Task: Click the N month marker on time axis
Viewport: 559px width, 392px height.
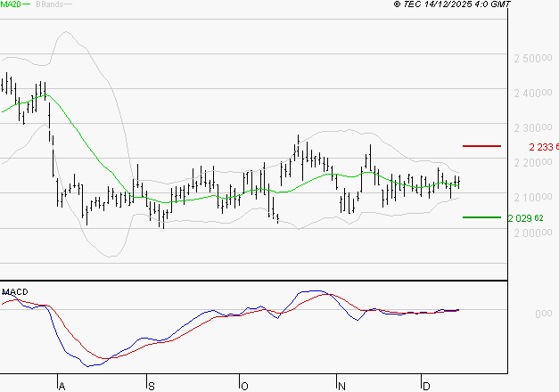Action: pyautogui.click(x=341, y=387)
